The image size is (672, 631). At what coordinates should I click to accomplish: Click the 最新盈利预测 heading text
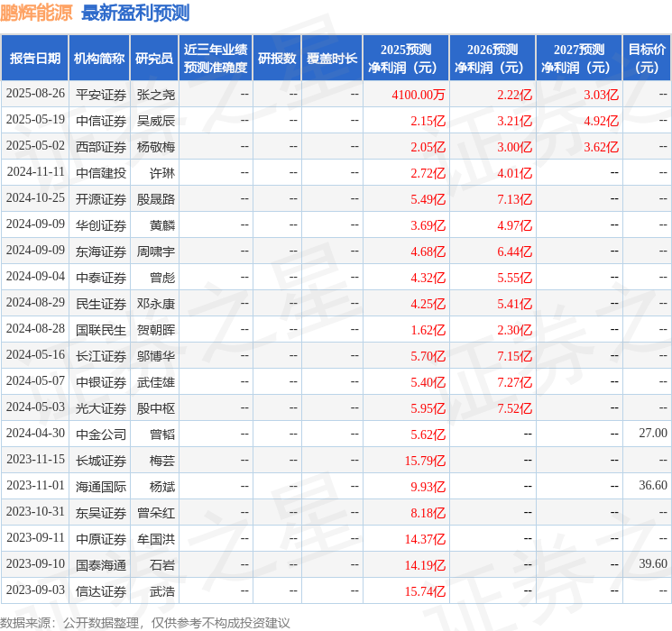pyautogui.click(x=135, y=13)
